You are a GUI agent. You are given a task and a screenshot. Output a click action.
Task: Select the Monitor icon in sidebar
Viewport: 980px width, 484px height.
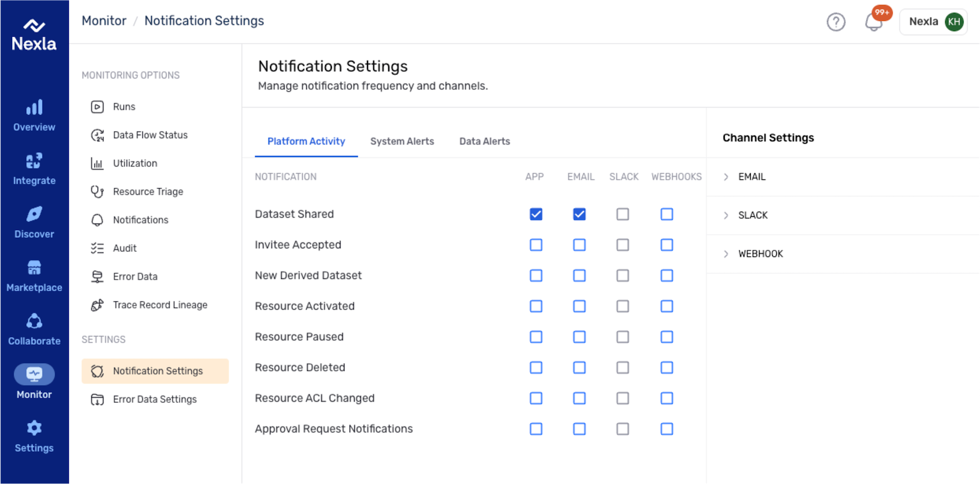click(x=34, y=374)
